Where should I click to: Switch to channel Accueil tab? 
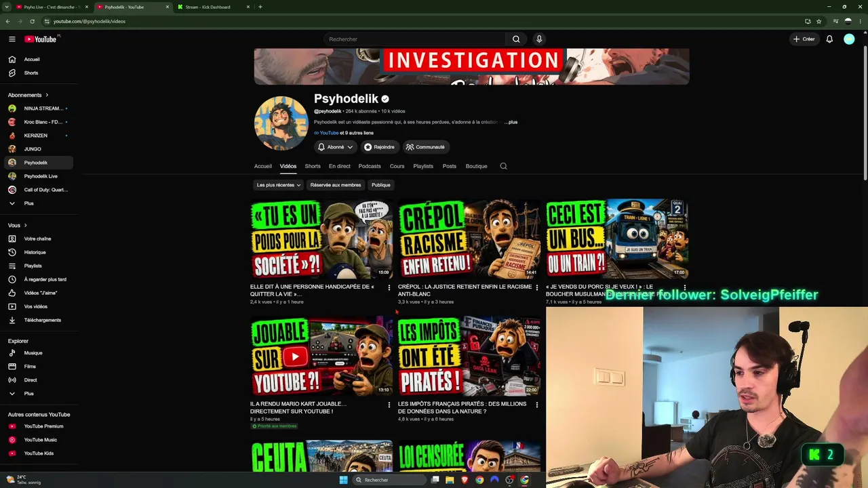point(263,166)
